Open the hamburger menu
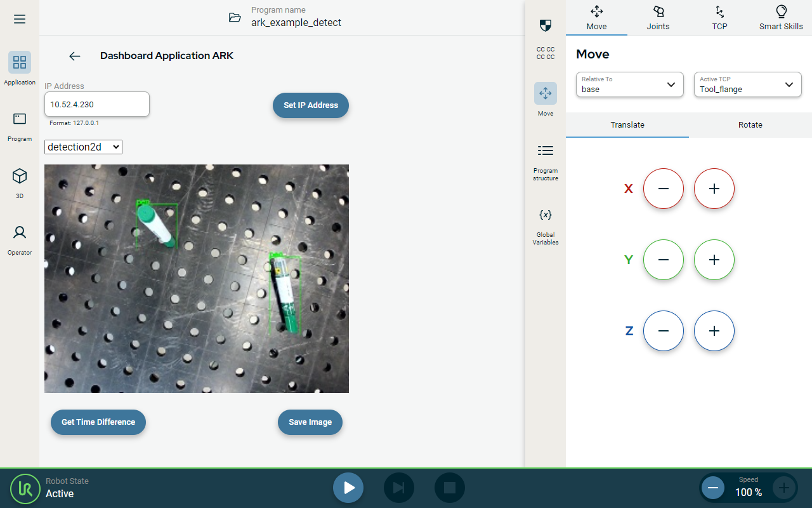This screenshot has width=812, height=508. (x=20, y=19)
